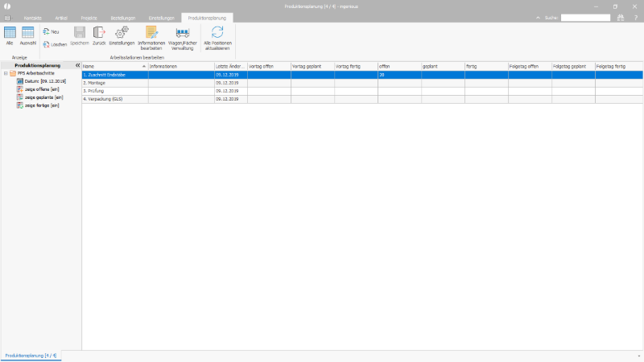Click the fertig column header
This screenshot has width=644, height=362.
click(x=487, y=66)
